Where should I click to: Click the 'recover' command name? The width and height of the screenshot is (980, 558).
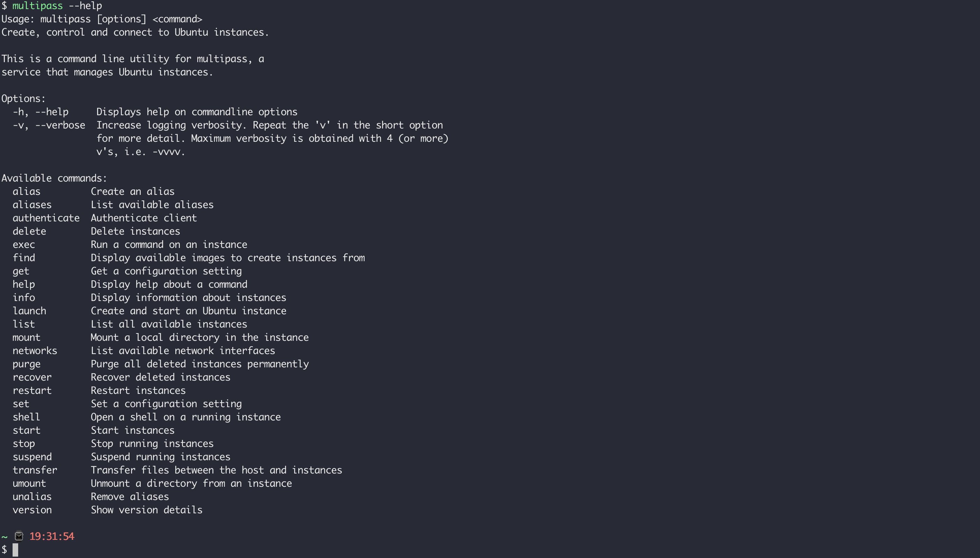(32, 377)
